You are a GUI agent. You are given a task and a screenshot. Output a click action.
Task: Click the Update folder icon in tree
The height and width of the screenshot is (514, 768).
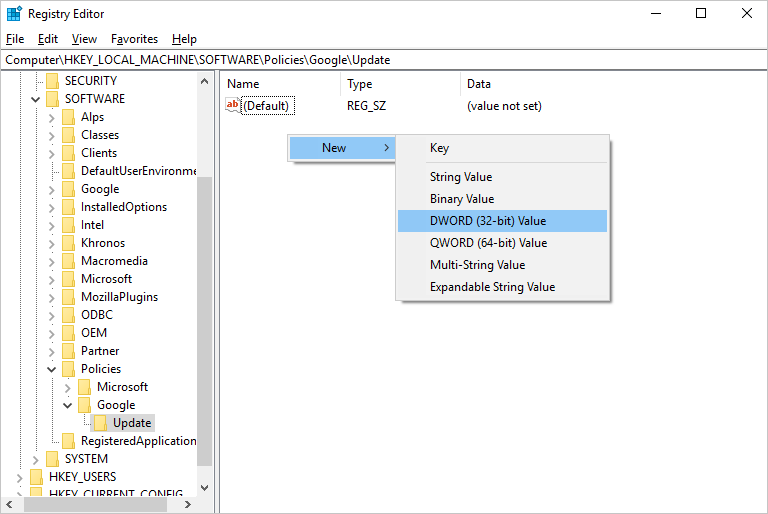pos(100,423)
